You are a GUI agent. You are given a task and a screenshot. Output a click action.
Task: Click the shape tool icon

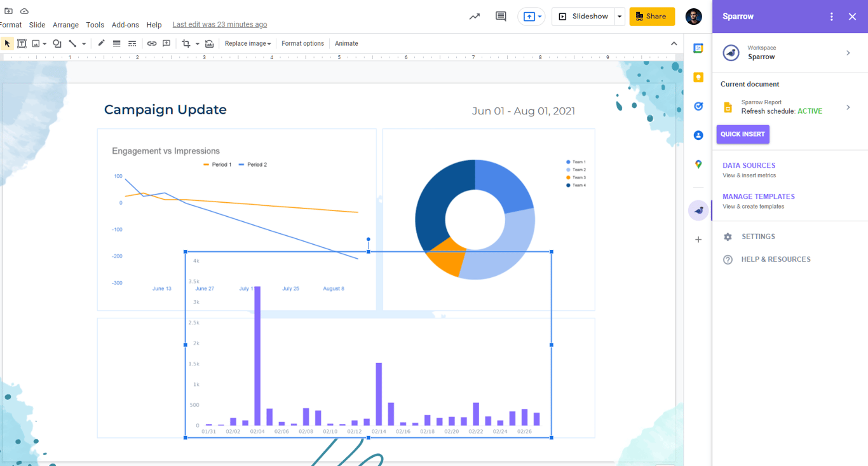coord(57,43)
